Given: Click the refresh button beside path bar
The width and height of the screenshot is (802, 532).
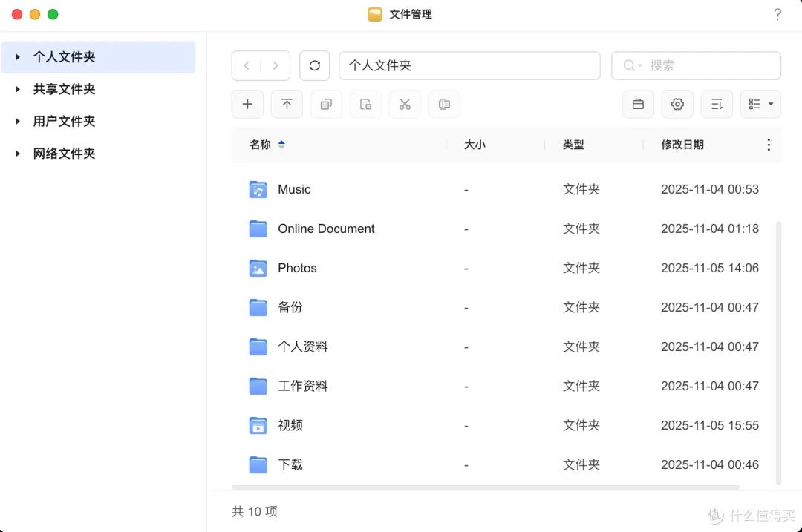Looking at the screenshot, I should [x=314, y=65].
